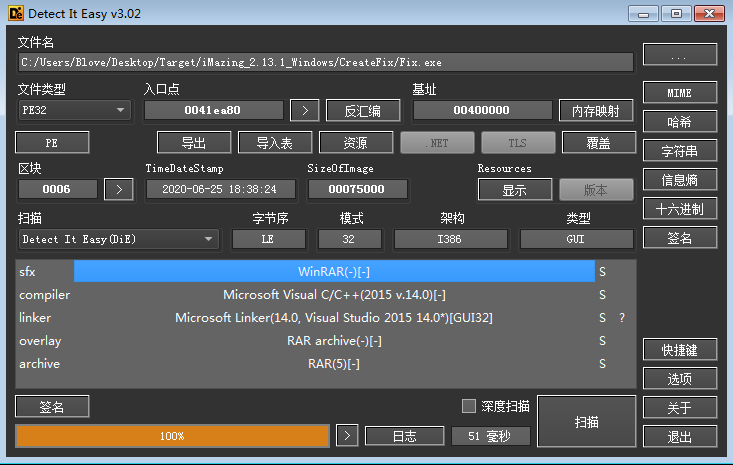Click the arrow button beside the 100% progress bar

point(347,436)
